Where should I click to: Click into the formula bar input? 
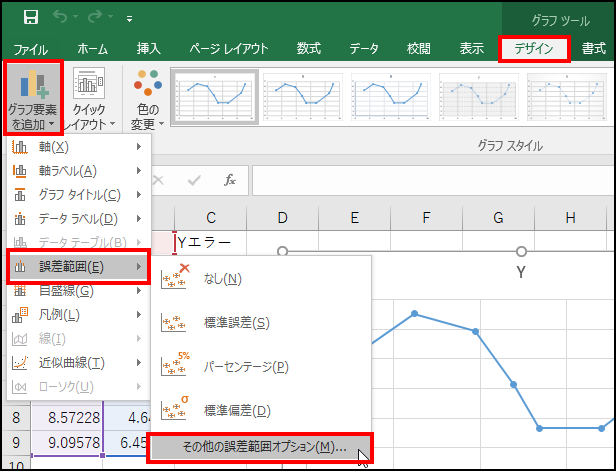pyautogui.click(x=434, y=180)
